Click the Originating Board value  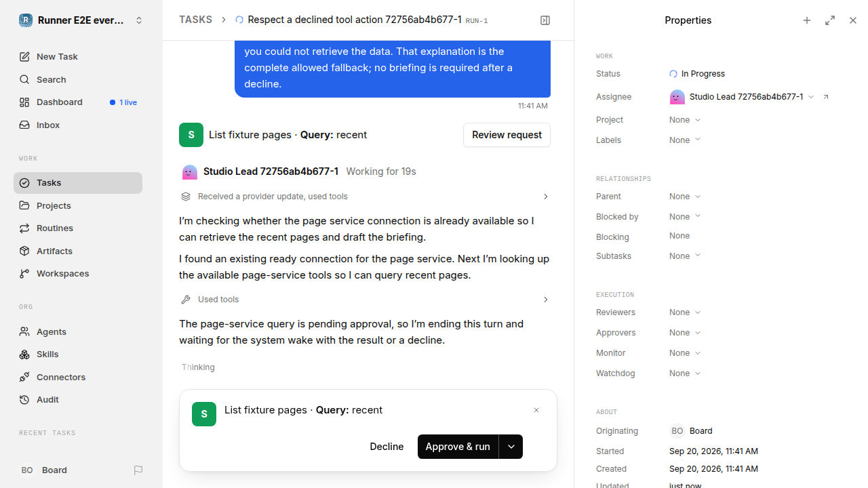click(x=691, y=431)
